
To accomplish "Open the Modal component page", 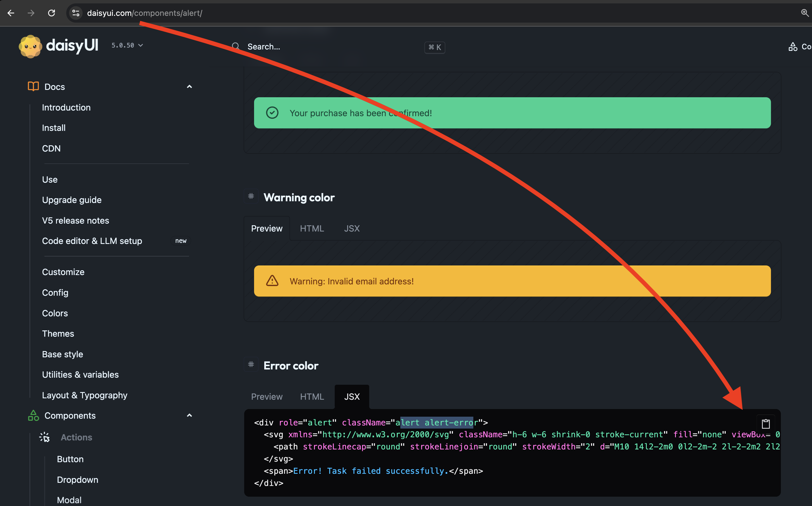I will [x=69, y=500].
